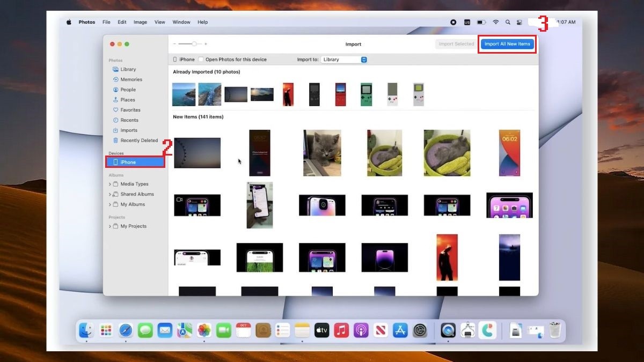Select the Ferris wheel dusk photo in New Items

pyautogui.click(x=197, y=153)
